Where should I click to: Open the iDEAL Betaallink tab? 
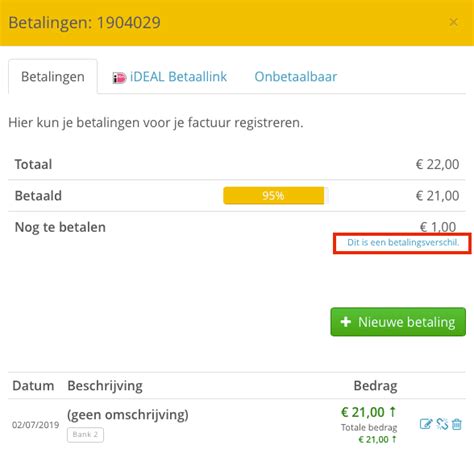coord(170,77)
